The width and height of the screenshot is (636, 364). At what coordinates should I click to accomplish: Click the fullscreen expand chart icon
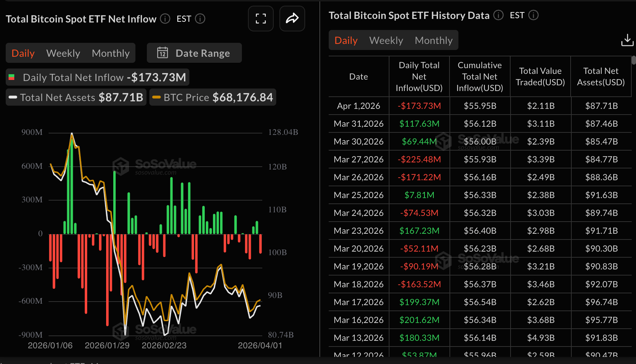point(261,19)
